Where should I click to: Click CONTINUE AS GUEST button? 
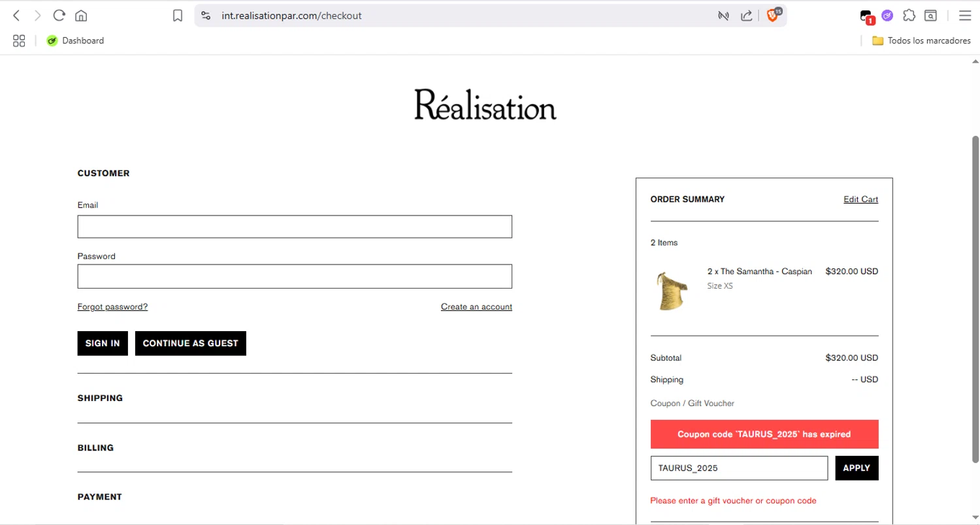(x=191, y=343)
